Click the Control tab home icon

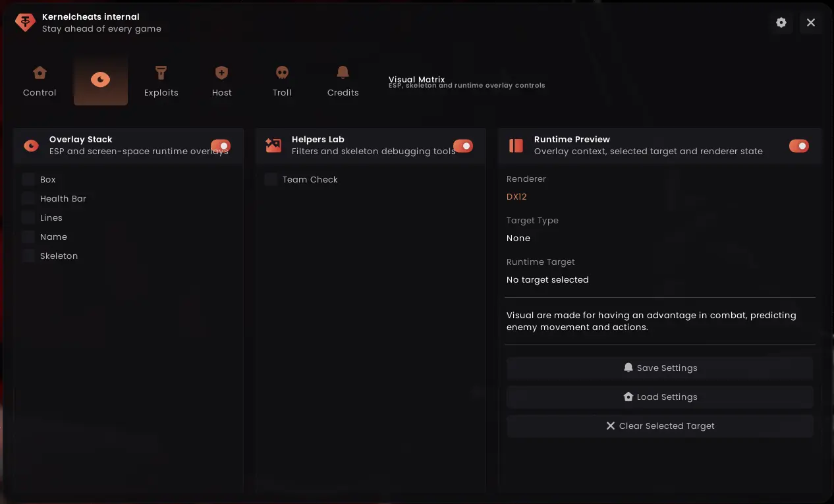[x=40, y=72]
